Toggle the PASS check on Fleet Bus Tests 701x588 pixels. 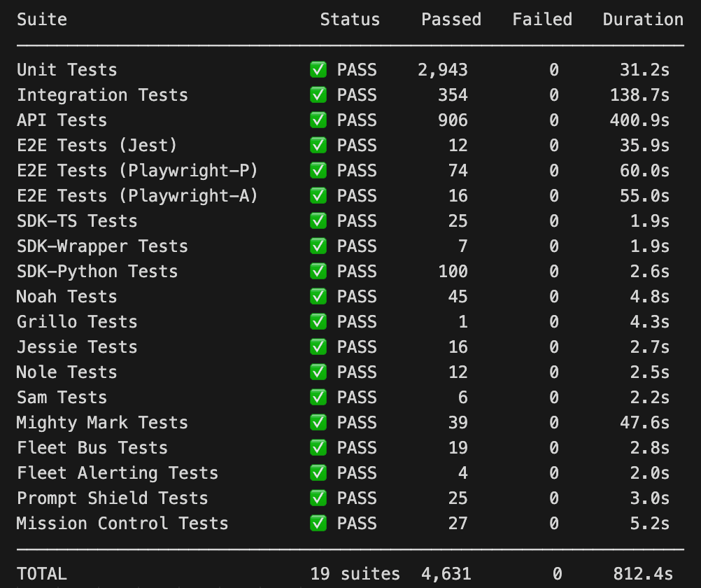pyautogui.click(x=318, y=447)
